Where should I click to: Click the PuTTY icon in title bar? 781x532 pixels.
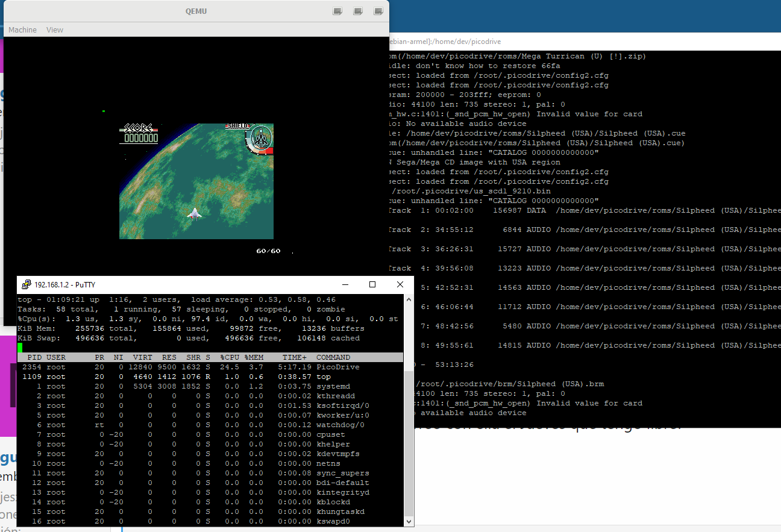(27, 285)
